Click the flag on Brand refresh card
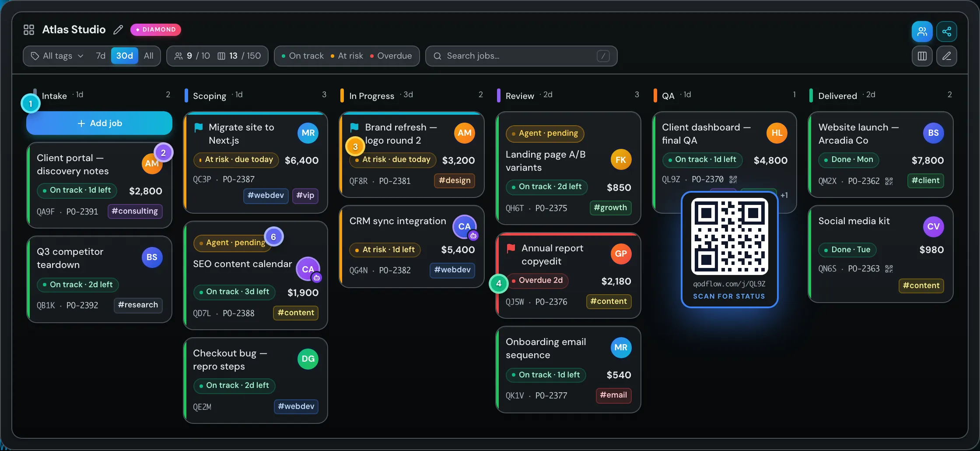Screen dimensions: 980x451 [x=355, y=127]
